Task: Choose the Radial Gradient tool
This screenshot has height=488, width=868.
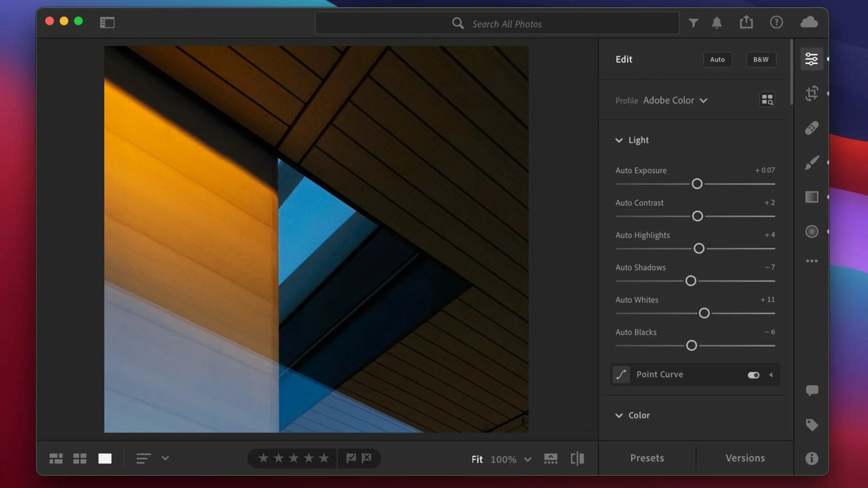Action: point(811,231)
